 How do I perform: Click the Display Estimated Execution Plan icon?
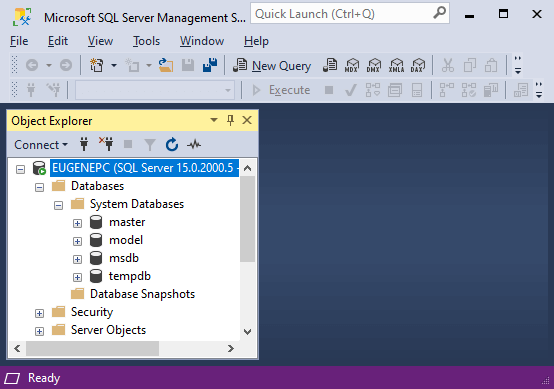pyautogui.click(x=373, y=90)
